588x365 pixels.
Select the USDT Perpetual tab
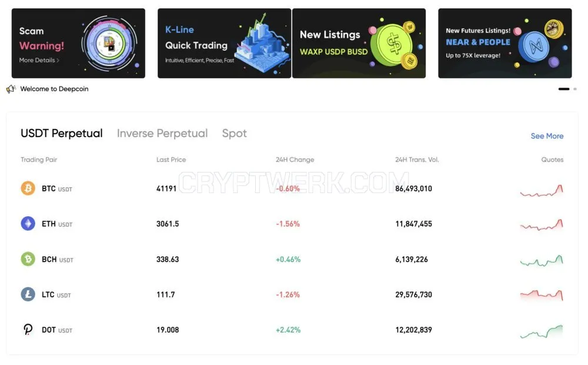coord(62,133)
